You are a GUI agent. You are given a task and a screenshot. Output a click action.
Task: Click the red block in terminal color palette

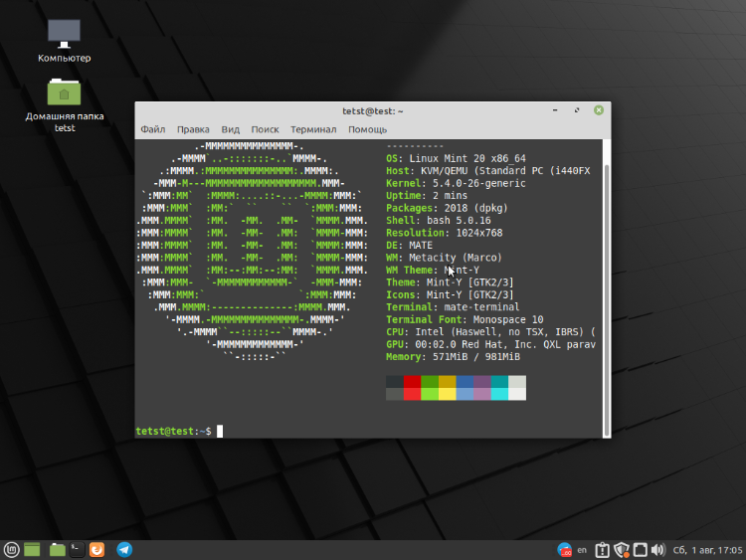412,382
